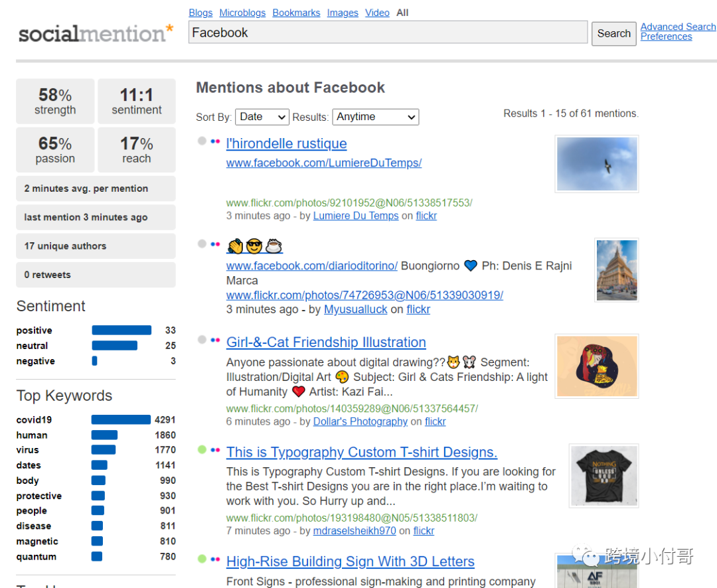
Task: Open the flickr source link after Lumiere Du Temps
Action: (426, 216)
